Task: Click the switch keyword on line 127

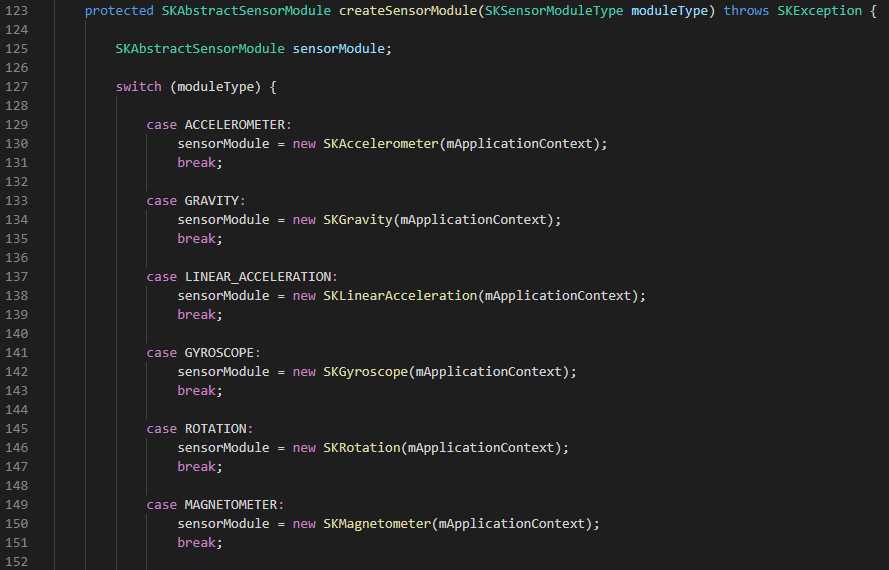Action: click(138, 87)
